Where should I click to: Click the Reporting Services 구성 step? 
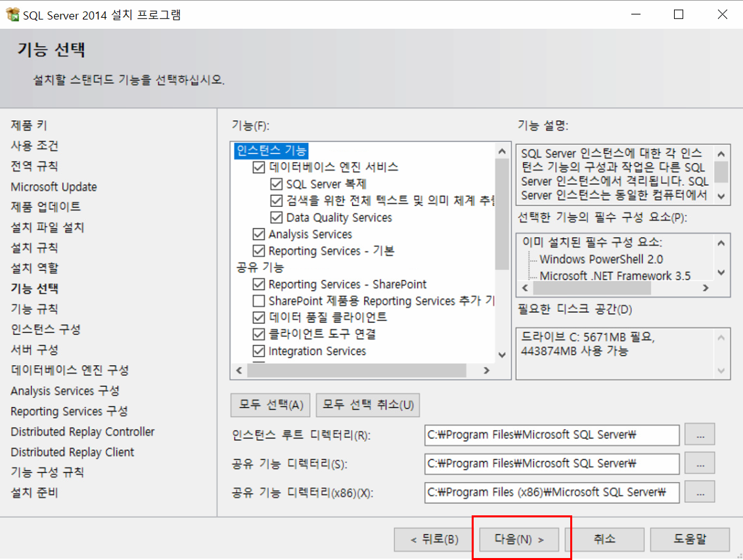pyautogui.click(x=69, y=412)
